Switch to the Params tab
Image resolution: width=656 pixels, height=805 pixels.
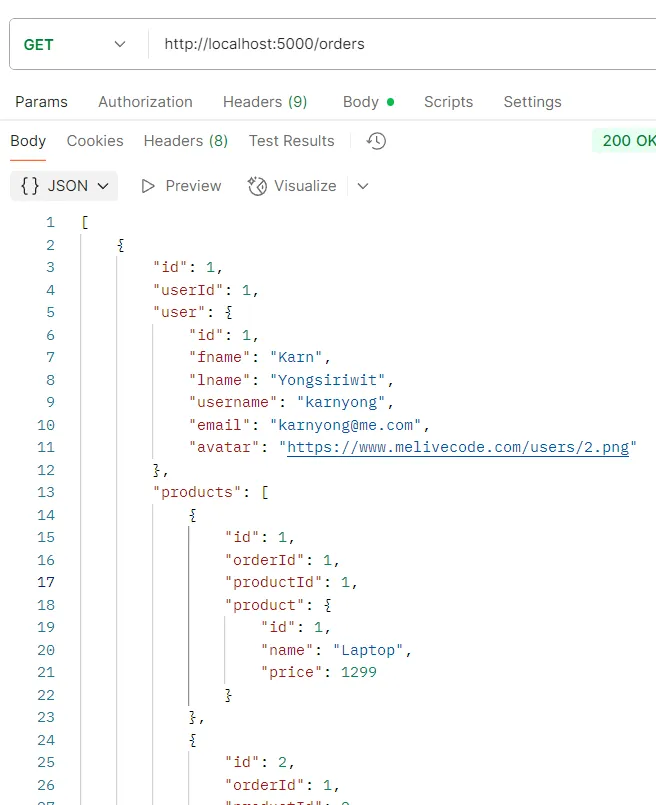(x=41, y=102)
